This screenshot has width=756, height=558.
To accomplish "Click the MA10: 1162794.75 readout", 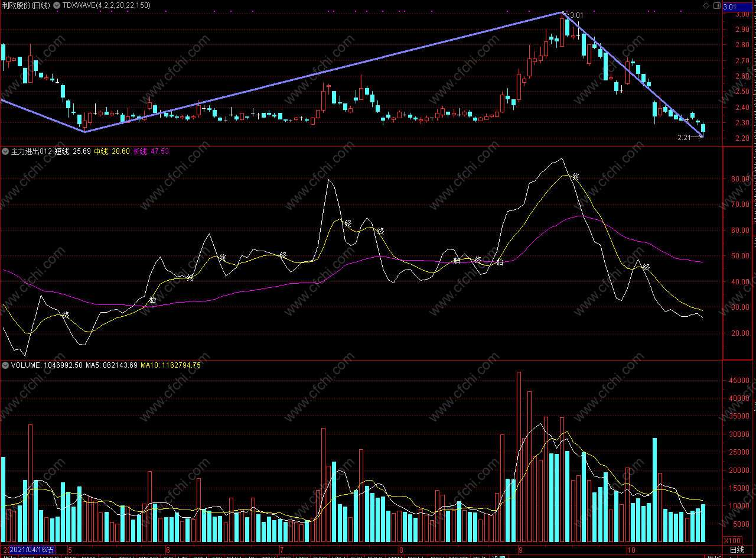I will (171, 365).
